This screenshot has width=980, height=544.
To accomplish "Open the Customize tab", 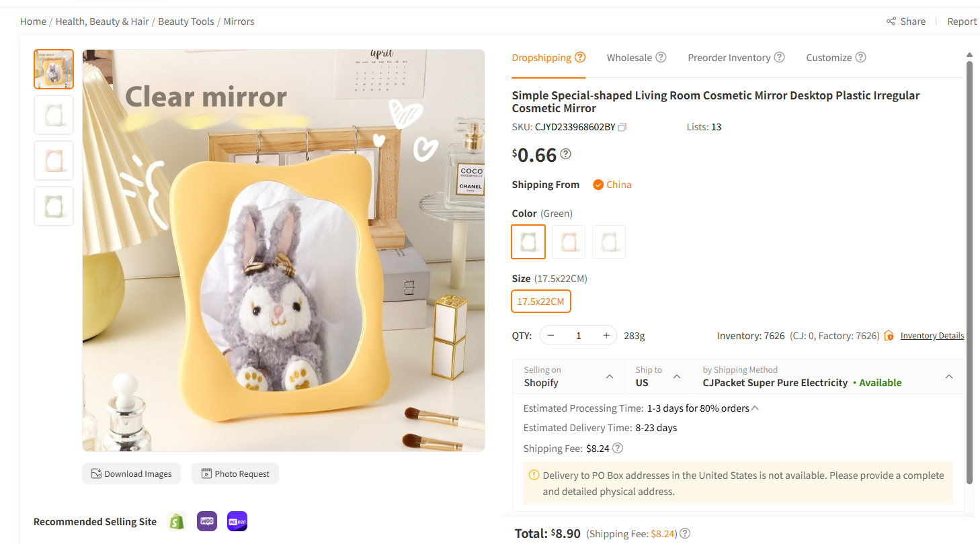I will 830,57.
